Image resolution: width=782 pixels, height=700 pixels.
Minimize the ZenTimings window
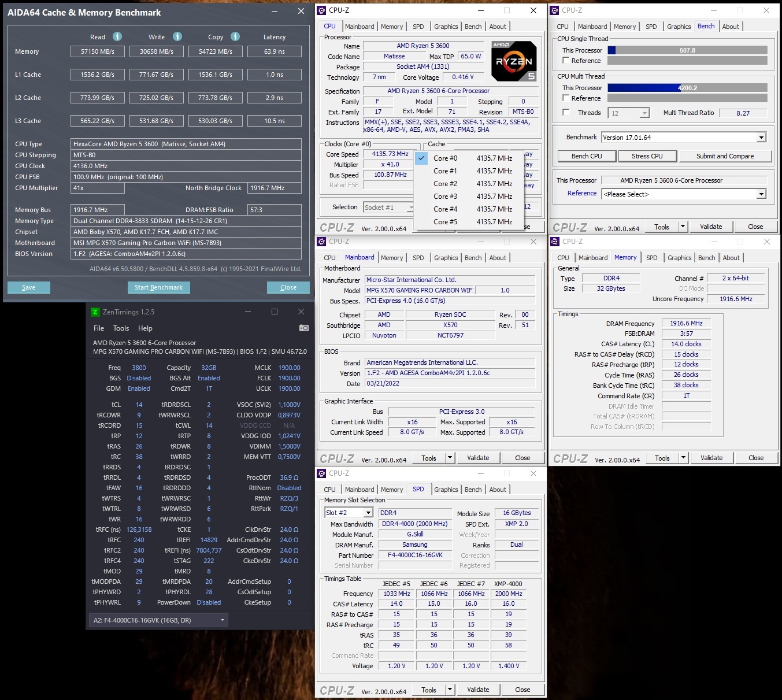(x=248, y=312)
